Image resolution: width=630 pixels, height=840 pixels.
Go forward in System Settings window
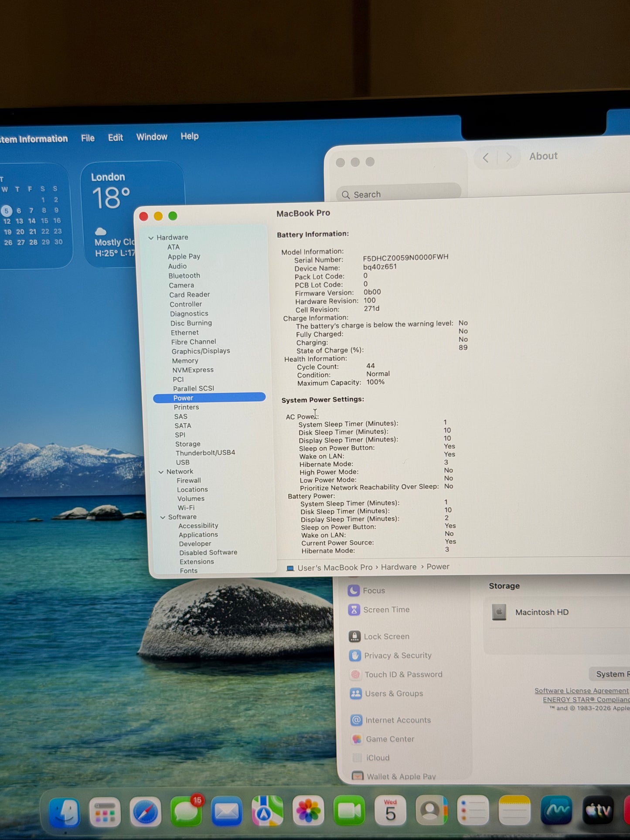click(508, 157)
